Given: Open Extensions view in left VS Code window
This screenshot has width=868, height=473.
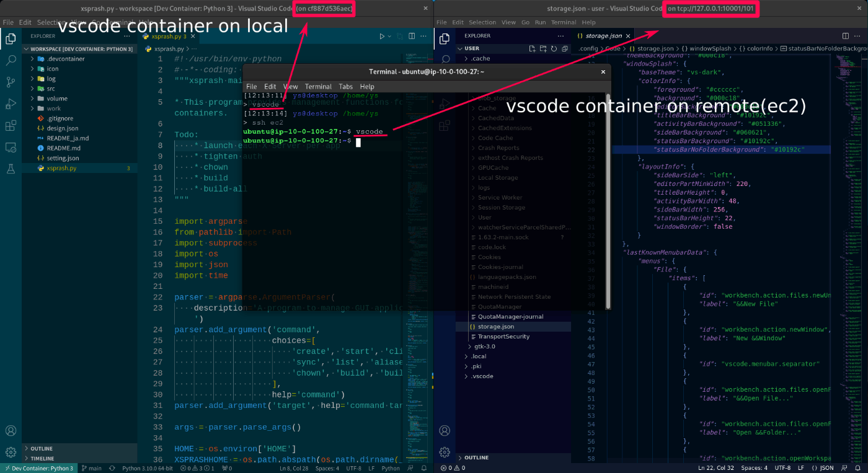Looking at the screenshot, I should 11,126.
